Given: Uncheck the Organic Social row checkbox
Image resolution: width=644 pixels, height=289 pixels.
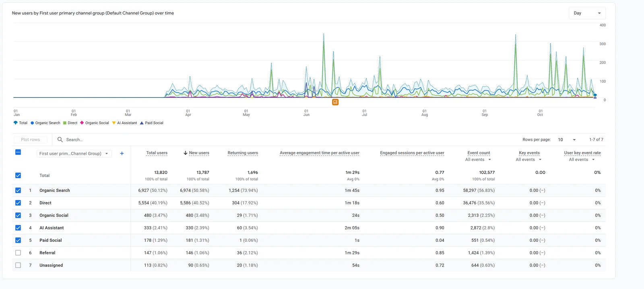Looking at the screenshot, I should (x=18, y=215).
